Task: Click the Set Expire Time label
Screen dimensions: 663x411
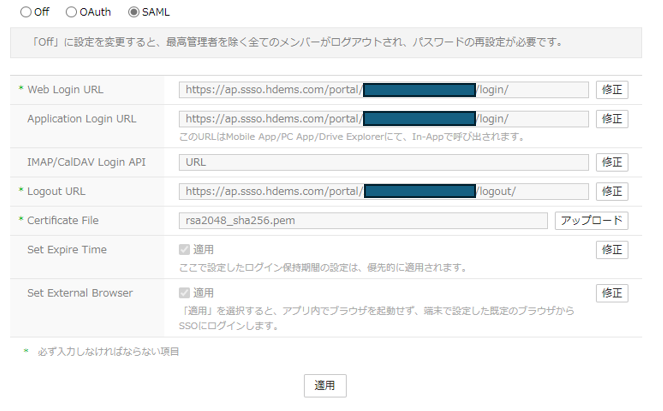Action: tap(67, 249)
